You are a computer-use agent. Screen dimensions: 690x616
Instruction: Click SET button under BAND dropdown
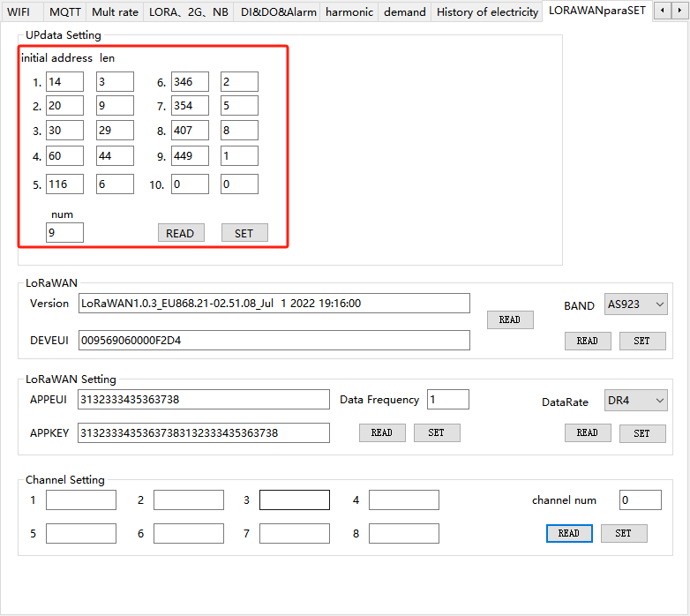[x=641, y=341]
